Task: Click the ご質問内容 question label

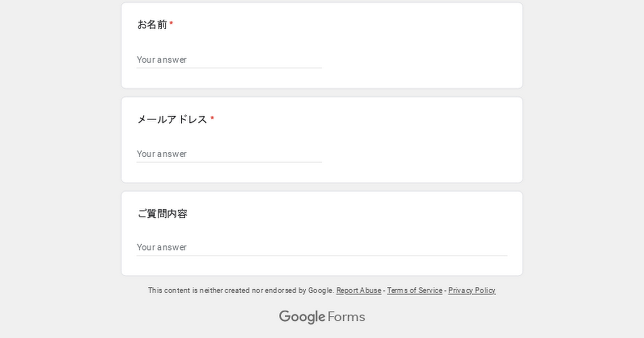Action: 163,214
